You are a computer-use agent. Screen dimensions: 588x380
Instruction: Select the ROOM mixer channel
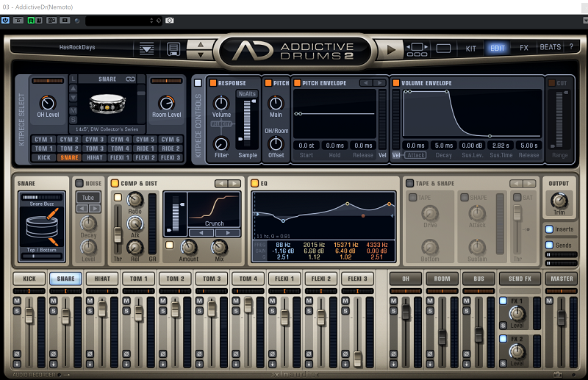pyautogui.click(x=442, y=279)
